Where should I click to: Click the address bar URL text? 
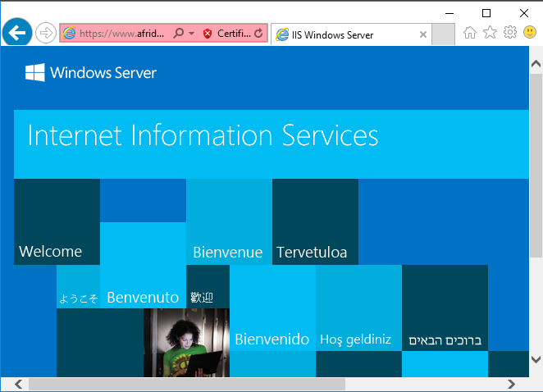pos(121,34)
